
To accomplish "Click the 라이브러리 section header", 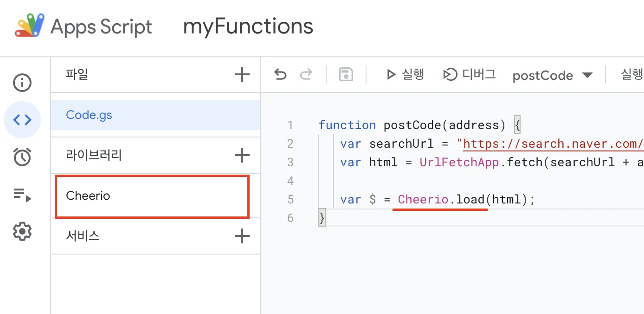I will [94, 155].
